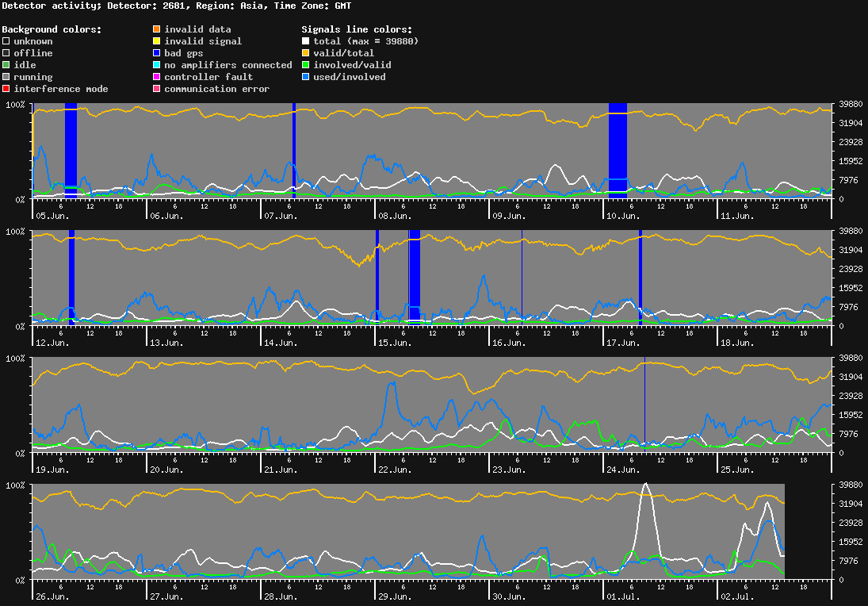
Task: Click the green 'involved/valid' line swatch
Action: pyautogui.click(x=305, y=65)
